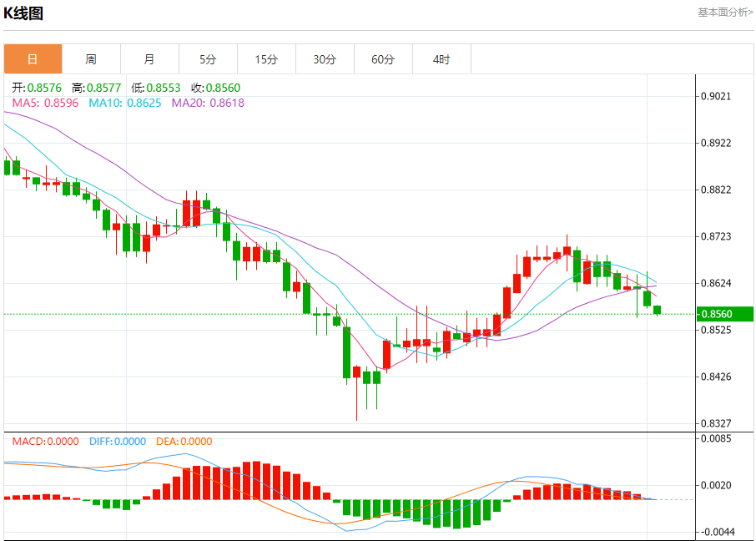
Task: Switch to the 月 monthly tab
Action: (149, 59)
